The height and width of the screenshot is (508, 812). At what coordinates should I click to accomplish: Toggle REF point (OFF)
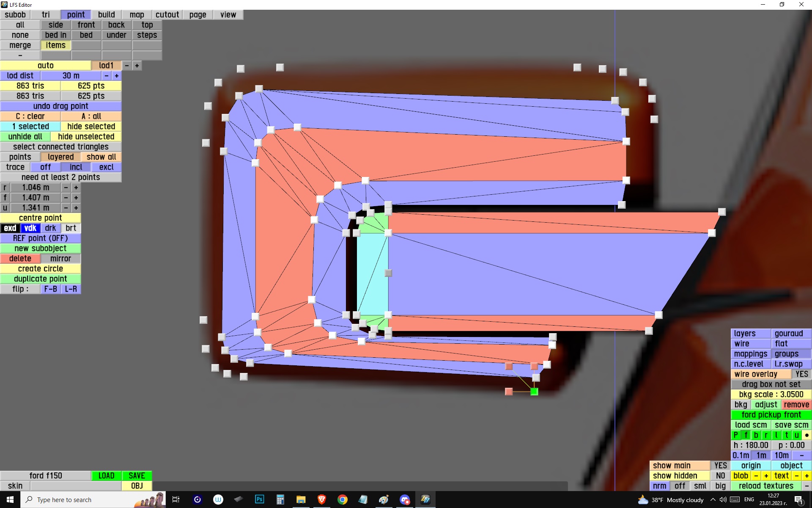[40, 238]
